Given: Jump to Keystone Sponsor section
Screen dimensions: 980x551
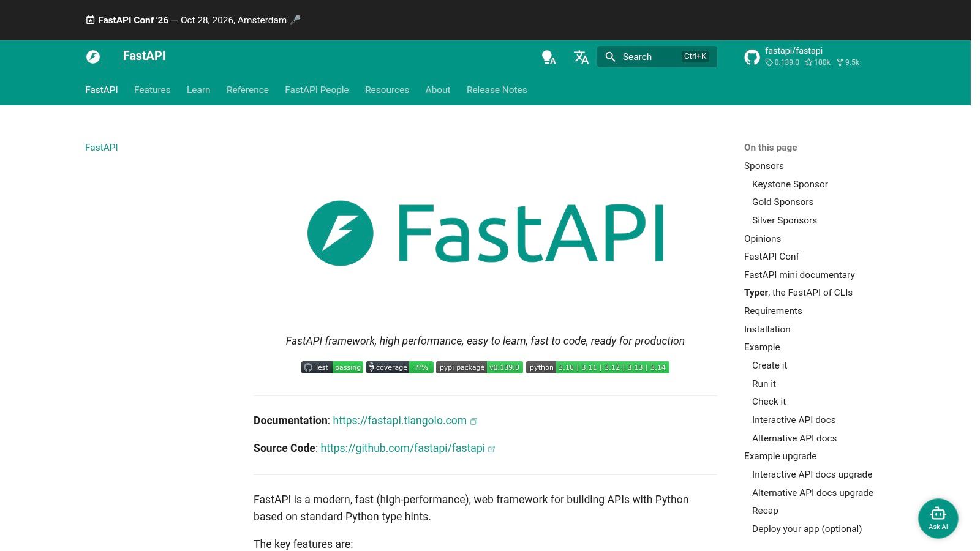Looking at the screenshot, I should point(790,184).
